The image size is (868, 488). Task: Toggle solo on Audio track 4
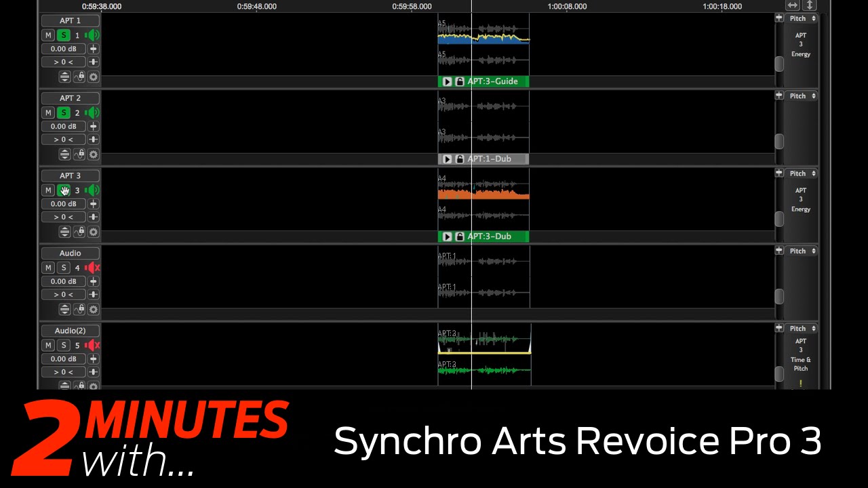64,268
